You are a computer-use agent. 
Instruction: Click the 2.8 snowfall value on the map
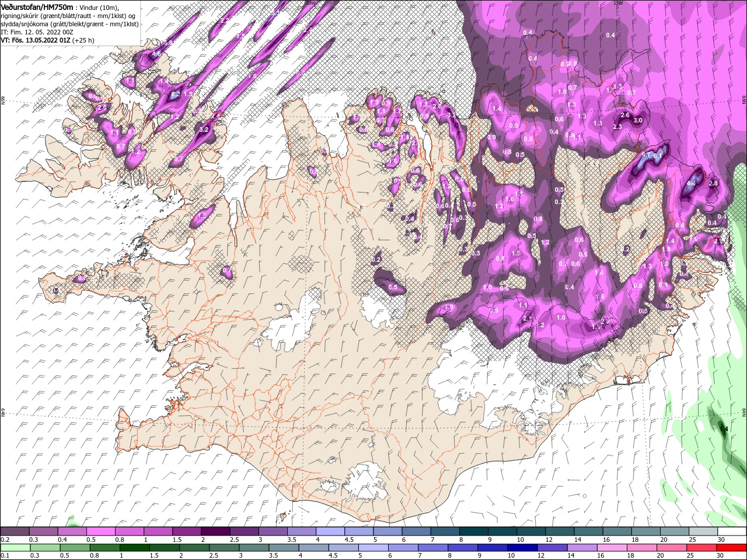[713, 183]
